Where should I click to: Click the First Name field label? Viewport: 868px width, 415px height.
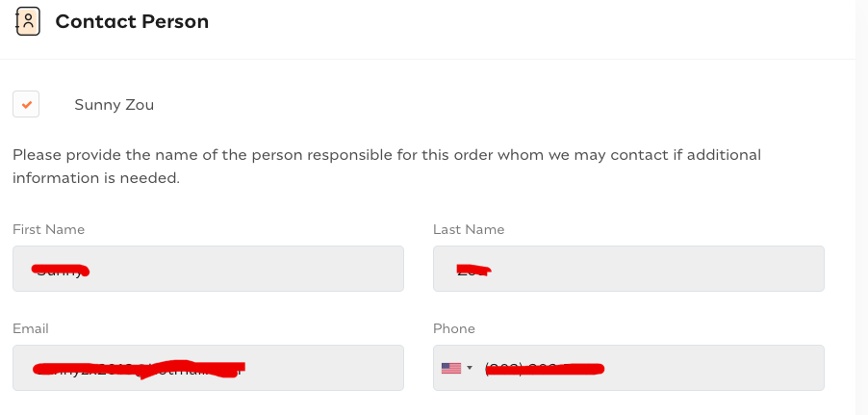point(48,229)
